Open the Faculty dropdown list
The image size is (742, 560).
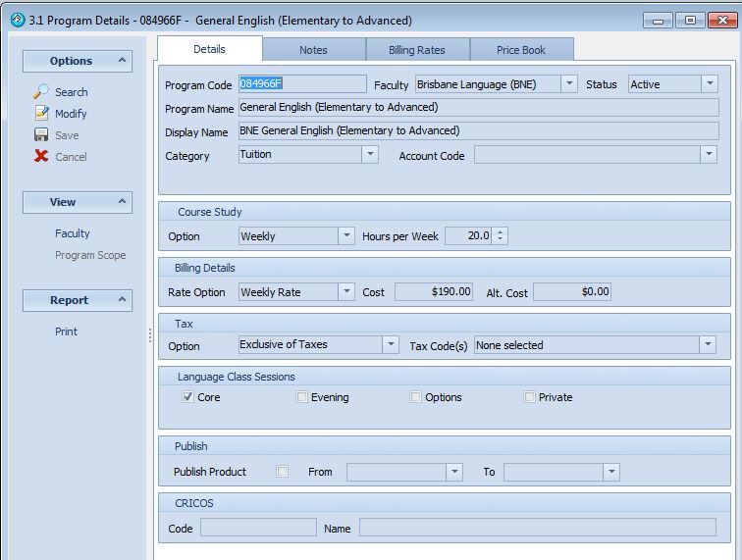[x=569, y=84]
